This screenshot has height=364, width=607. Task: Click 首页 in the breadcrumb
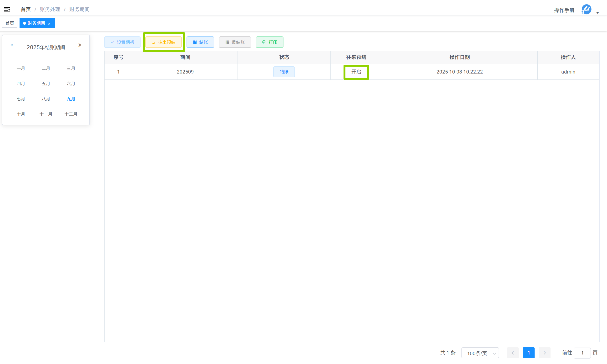25,9
